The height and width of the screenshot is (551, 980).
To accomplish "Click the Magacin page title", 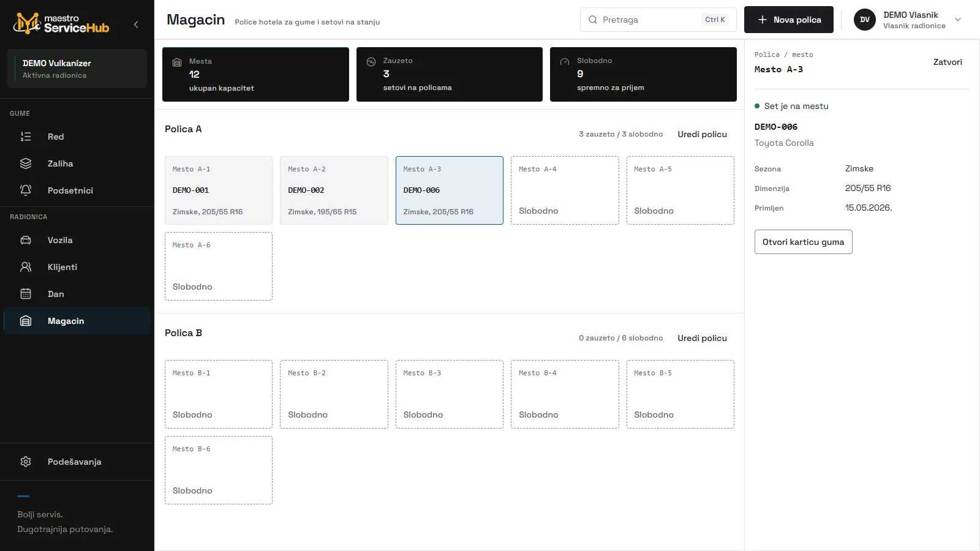I will [196, 20].
